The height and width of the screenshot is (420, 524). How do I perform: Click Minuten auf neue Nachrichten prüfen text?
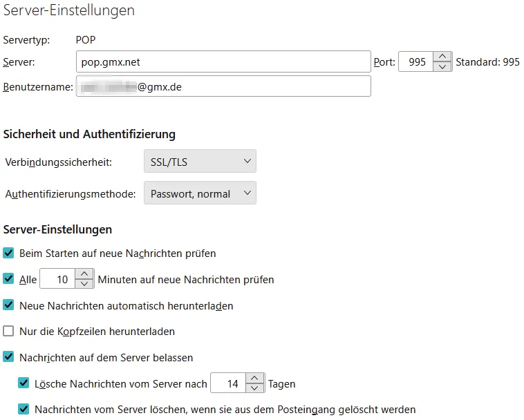186,280
